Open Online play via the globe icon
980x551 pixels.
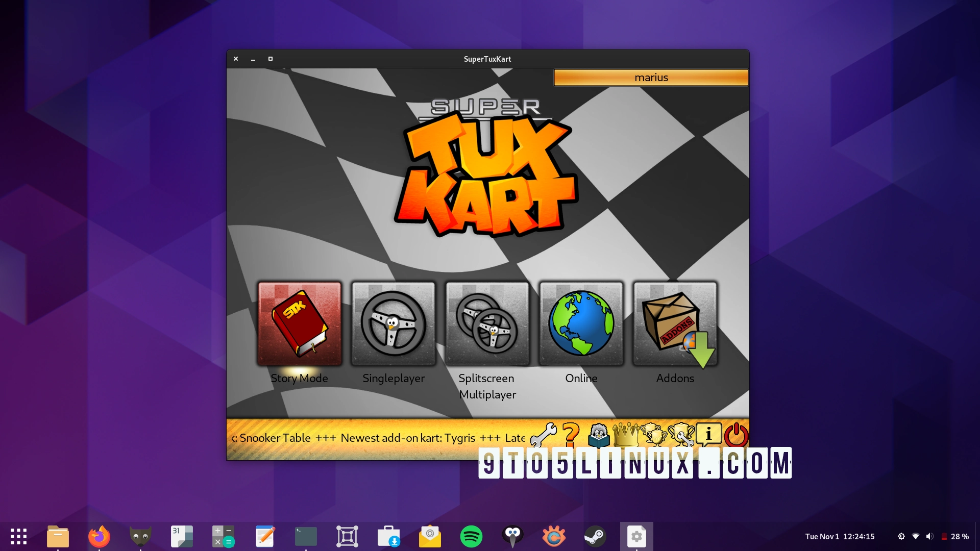pyautogui.click(x=581, y=323)
